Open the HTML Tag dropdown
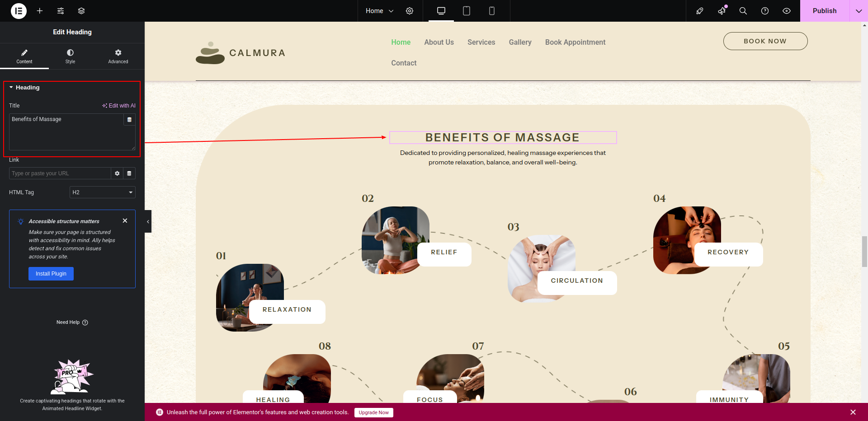This screenshot has height=421, width=868. [103, 192]
